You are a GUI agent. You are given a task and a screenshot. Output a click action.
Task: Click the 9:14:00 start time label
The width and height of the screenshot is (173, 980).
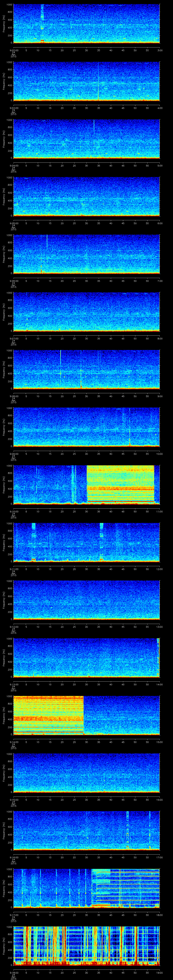(x=14, y=742)
